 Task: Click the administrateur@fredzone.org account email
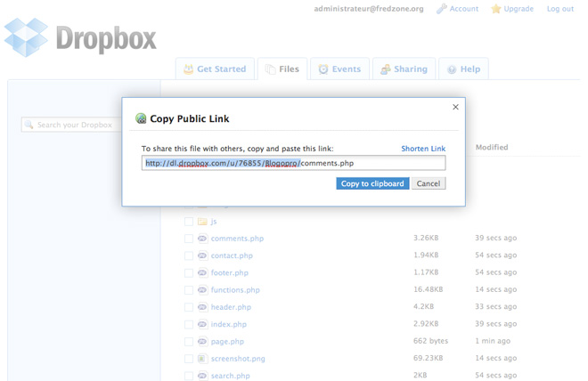[369, 9]
